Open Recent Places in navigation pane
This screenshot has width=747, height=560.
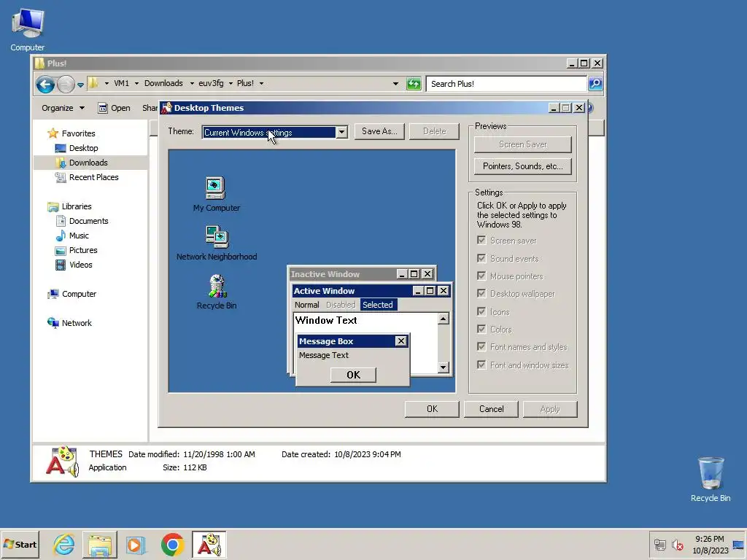pyautogui.click(x=93, y=177)
